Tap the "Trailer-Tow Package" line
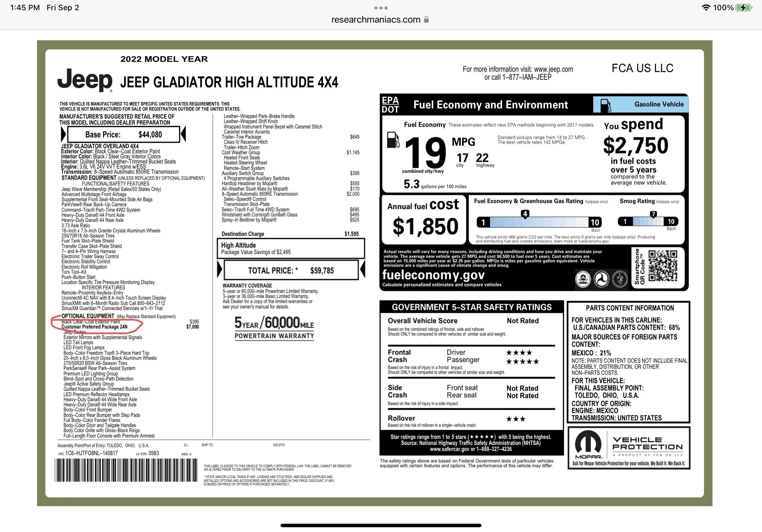762x532 pixels. [x=242, y=137]
